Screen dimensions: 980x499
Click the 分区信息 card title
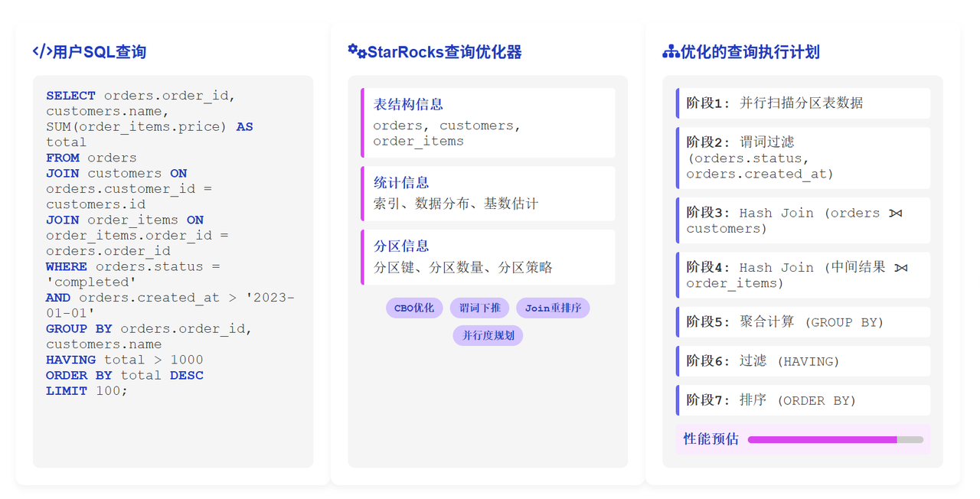coord(401,246)
